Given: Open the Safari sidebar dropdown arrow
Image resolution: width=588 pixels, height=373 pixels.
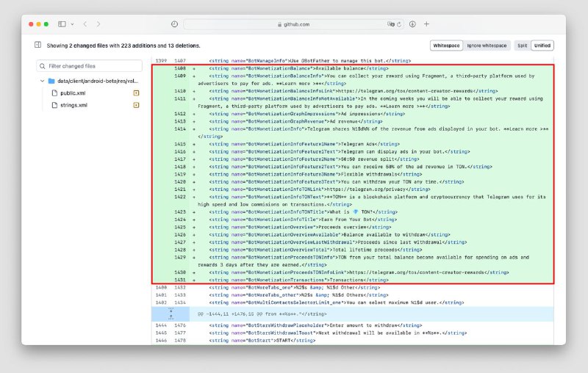Looking at the screenshot, I should pos(71,24).
